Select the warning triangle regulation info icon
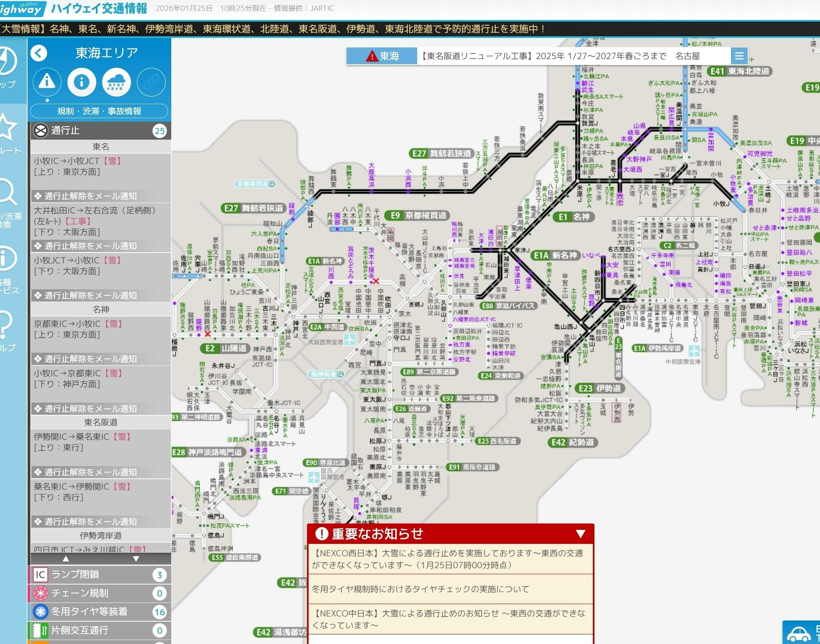Viewport: 820px width, 644px height. (47, 82)
